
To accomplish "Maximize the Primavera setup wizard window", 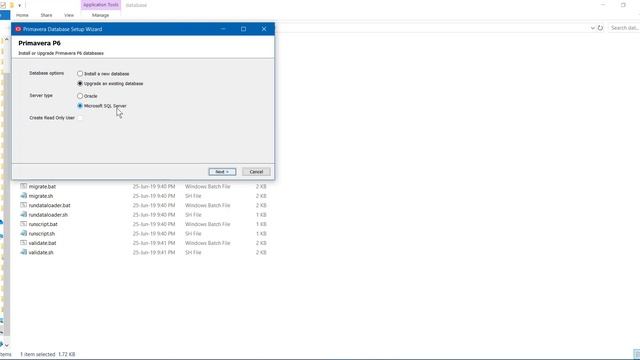I will coord(243,29).
